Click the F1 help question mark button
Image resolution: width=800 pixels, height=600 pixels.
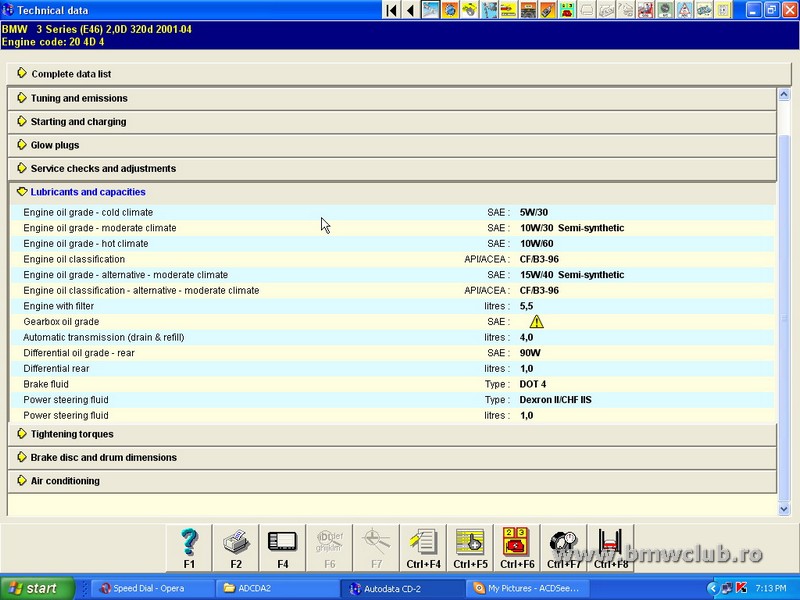pyautogui.click(x=190, y=548)
